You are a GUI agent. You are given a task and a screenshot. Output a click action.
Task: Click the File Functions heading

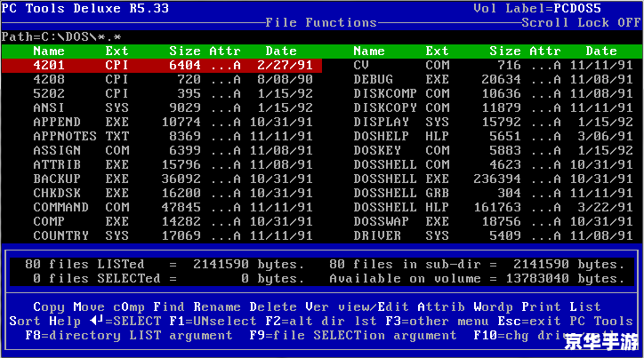[322, 22]
